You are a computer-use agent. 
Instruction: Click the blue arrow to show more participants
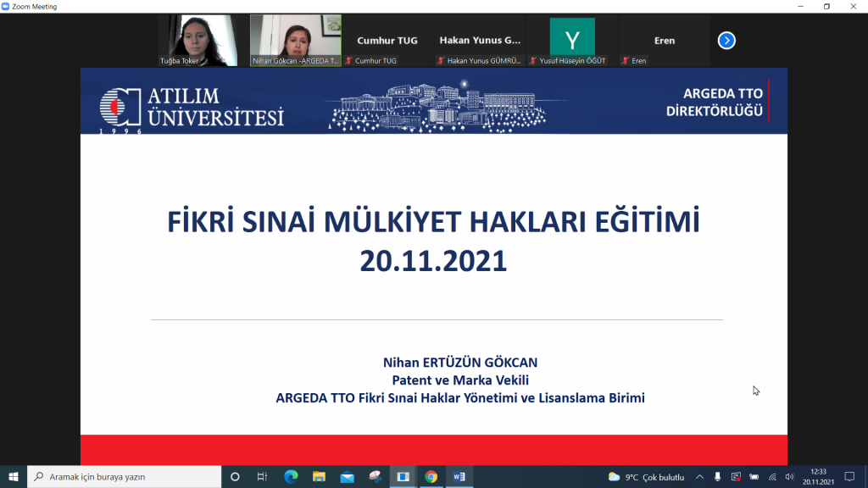(x=726, y=38)
